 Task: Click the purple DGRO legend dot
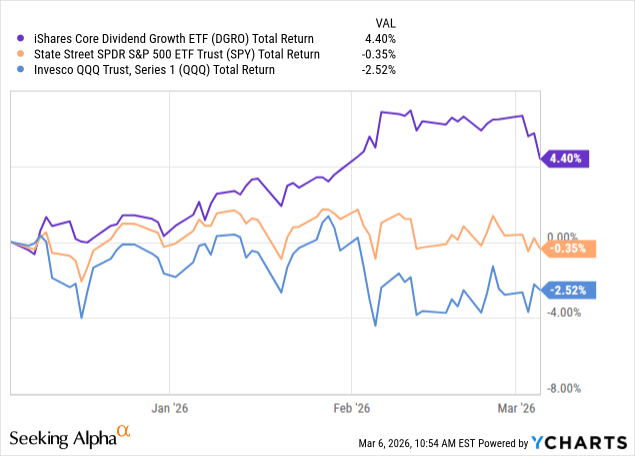tap(15, 37)
